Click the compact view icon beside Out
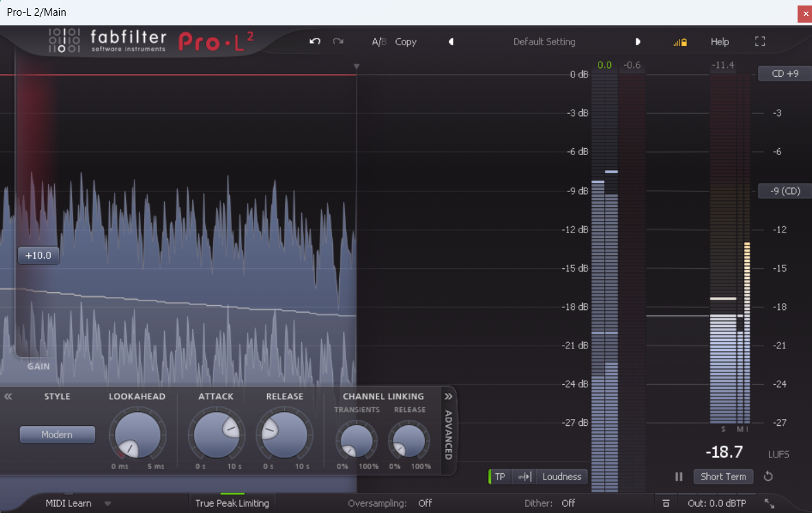This screenshot has width=812, height=513. click(x=666, y=503)
